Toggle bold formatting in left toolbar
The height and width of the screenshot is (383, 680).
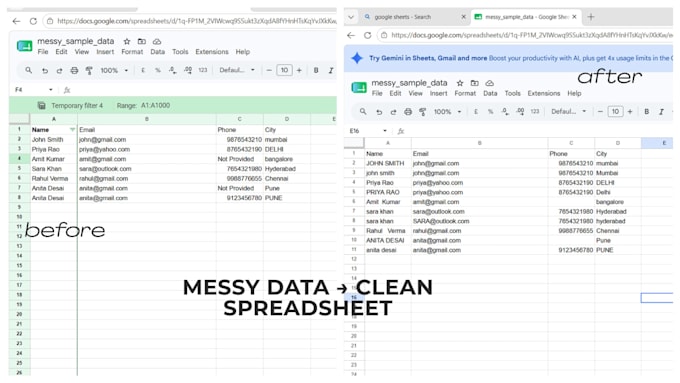[x=316, y=70]
